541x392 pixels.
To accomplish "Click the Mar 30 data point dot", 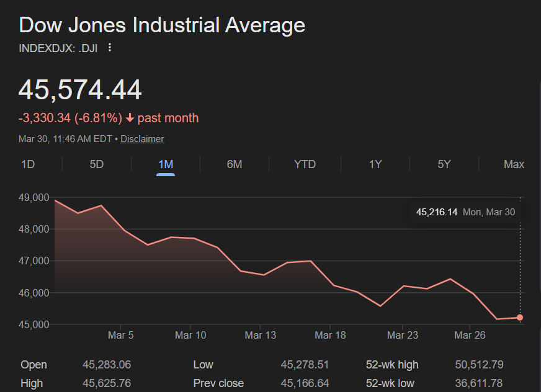I will coord(520,318).
